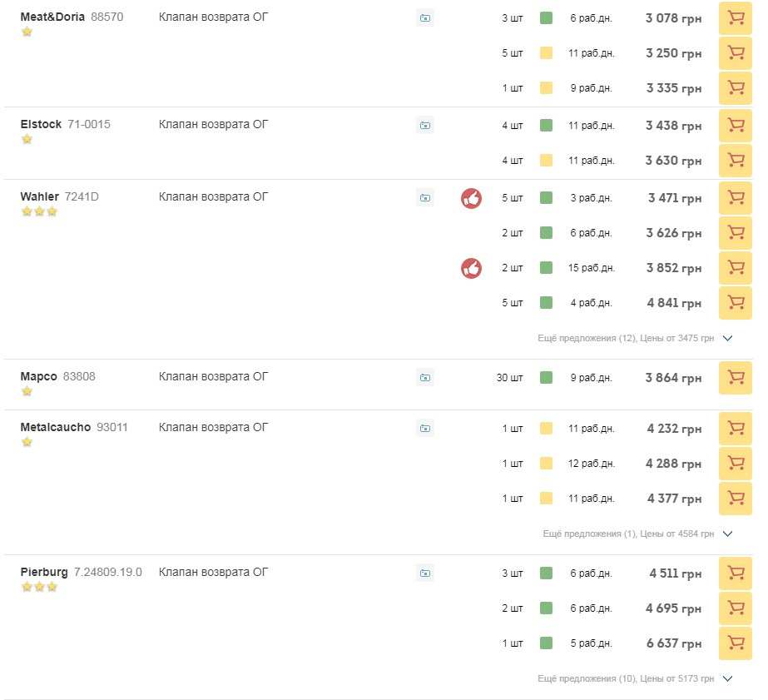Expand 12 more Wahler offers from 3475 грн
This screenshot has height=700, width=768.
pos(635,338)
